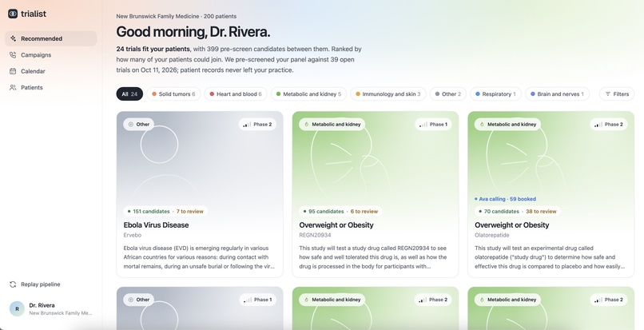Open the Ebola Virus Disease card title
The image size is (644, 330).
(156, 225)
